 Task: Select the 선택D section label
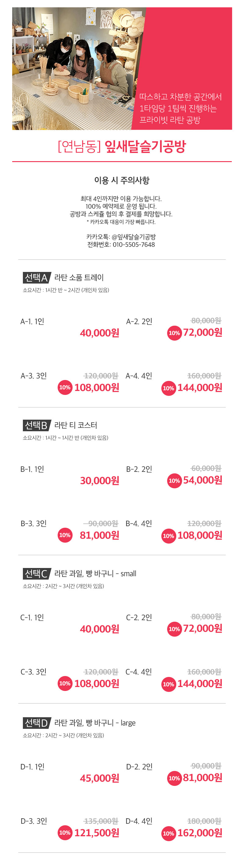(37, 722)
